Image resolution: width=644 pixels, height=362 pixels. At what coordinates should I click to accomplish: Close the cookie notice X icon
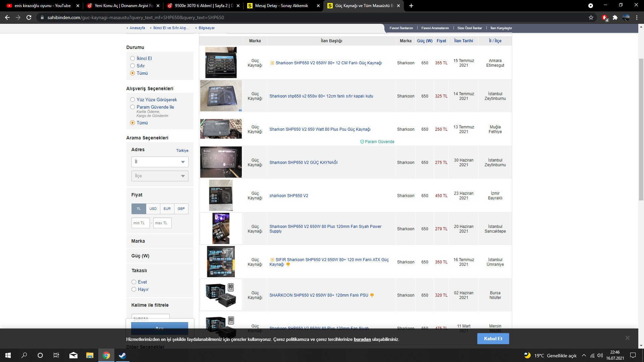[x=627, y=338]
